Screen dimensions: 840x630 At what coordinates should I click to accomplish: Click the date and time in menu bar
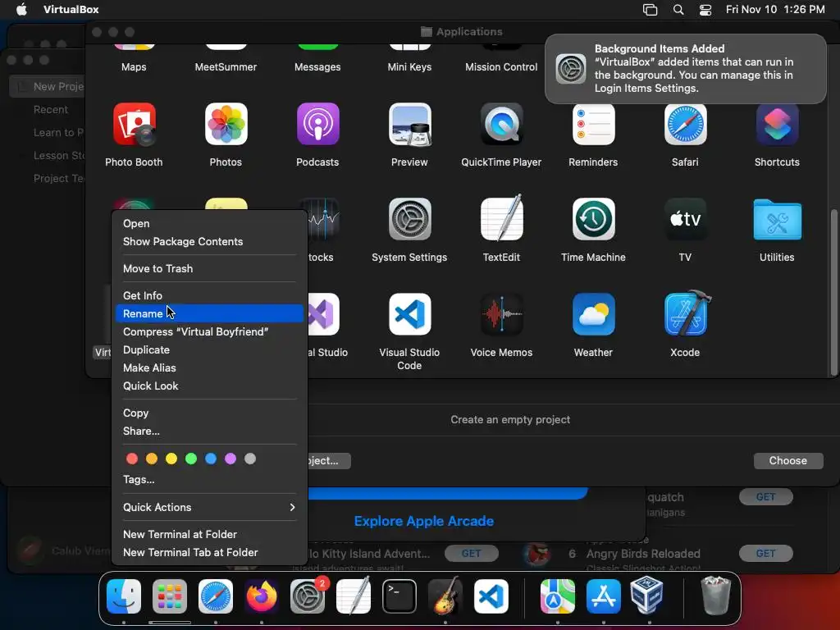(x=775, y=10)
